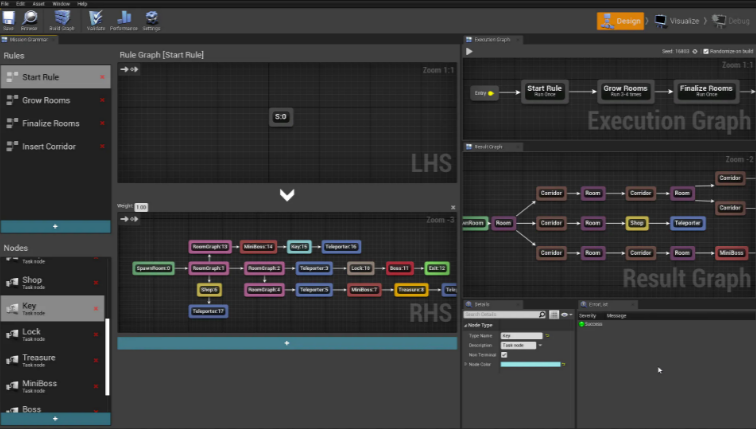
Task: Click the seed randomize icon
Action: tap(695, 51)
